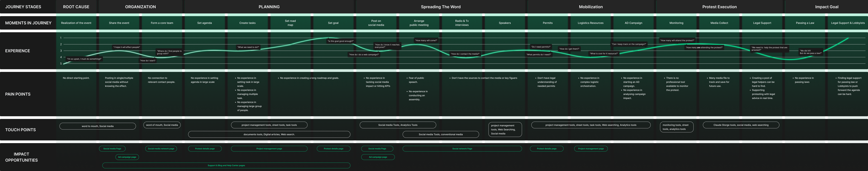Viewport: 868px width, 171px height.
Task: Select the "Do I need permits?" quote
Action: (x=541, y=47)
